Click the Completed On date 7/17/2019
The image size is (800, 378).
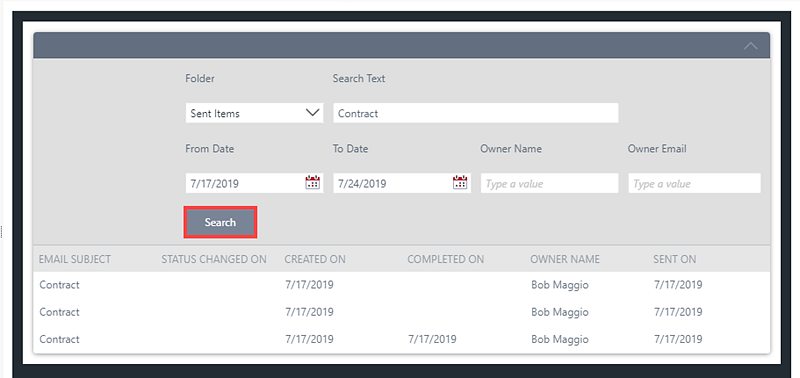click(x=433, y=339)
